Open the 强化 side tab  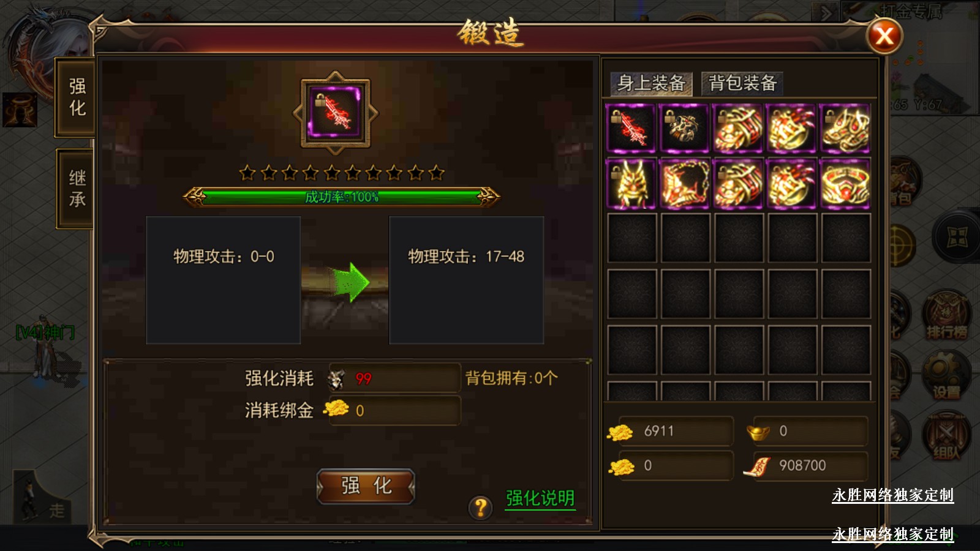pos(77,98)
